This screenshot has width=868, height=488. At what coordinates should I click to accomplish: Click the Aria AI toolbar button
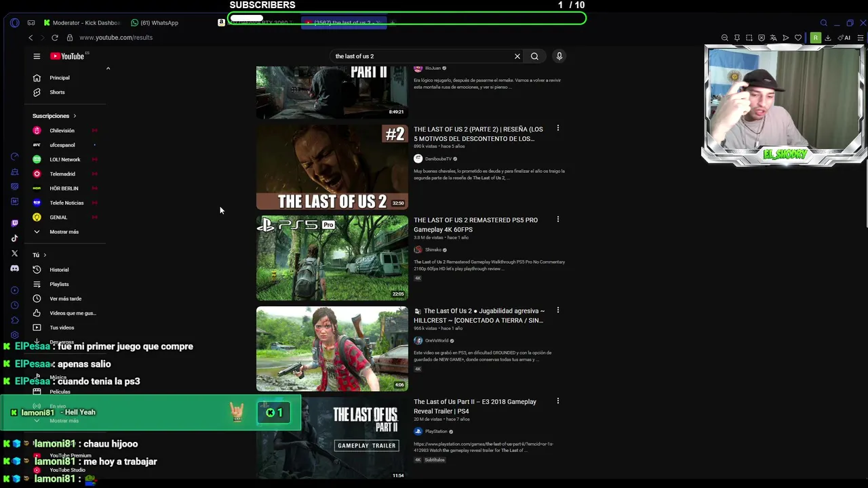[844, 38]
